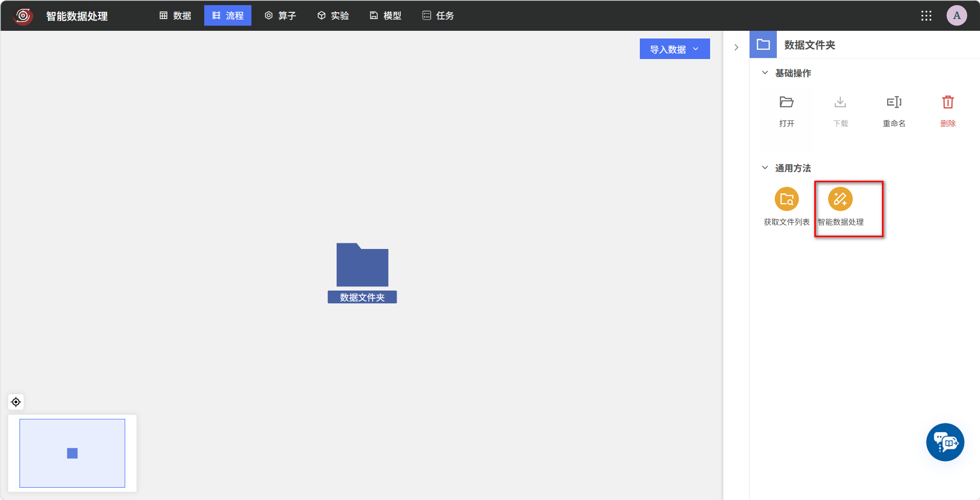
Task: Click the 智能数据处理 magic wand icon
Action: click(840, 199)
